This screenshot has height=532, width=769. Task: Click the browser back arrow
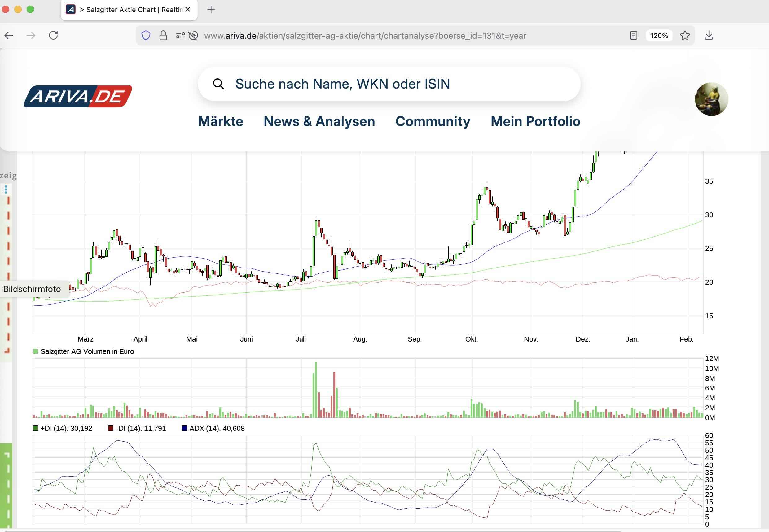pos(9,35)
